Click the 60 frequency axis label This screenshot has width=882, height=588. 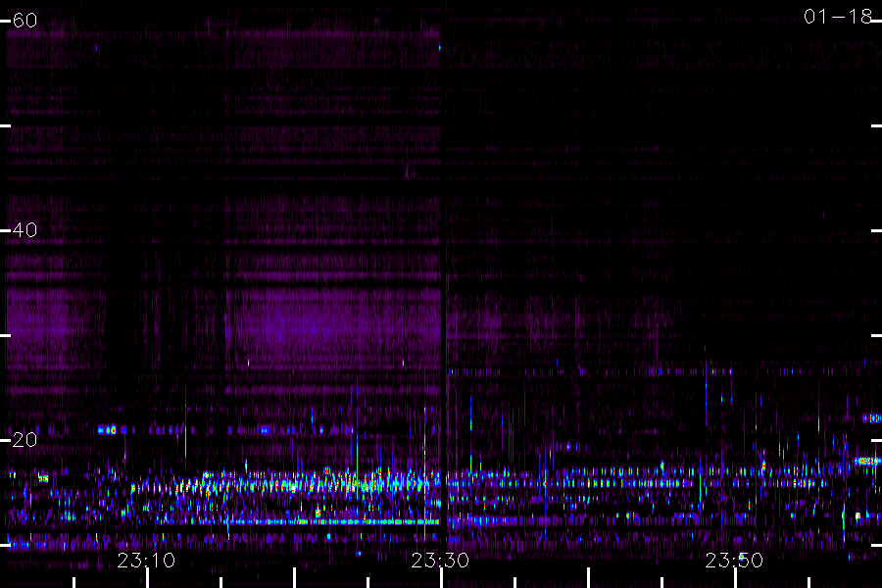(x=24, y=21)
